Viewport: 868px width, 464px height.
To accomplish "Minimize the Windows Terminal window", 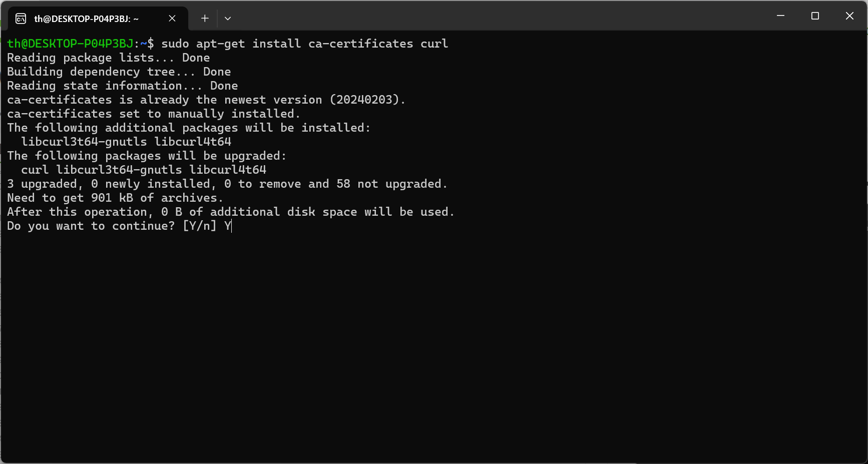I will pyautogui.click(x=780, y=16).
